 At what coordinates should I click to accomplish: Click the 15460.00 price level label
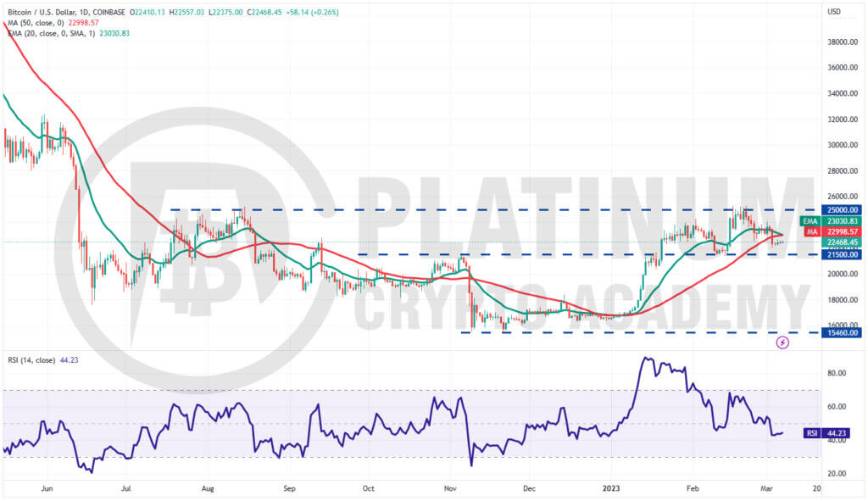click(x=842, y=332)
